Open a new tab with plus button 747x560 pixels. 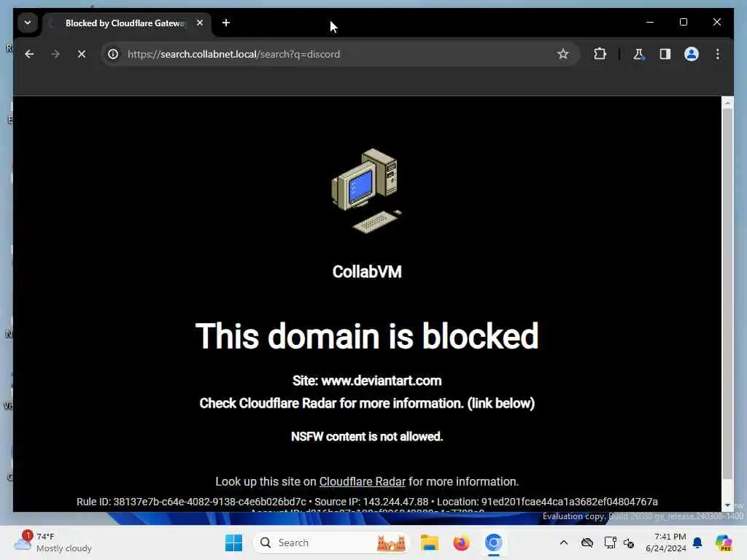tap(226, 23)
